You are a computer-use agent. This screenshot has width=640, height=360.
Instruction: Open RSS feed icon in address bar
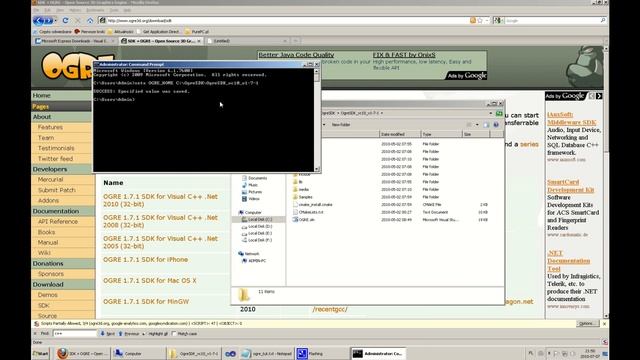point(473,20)
